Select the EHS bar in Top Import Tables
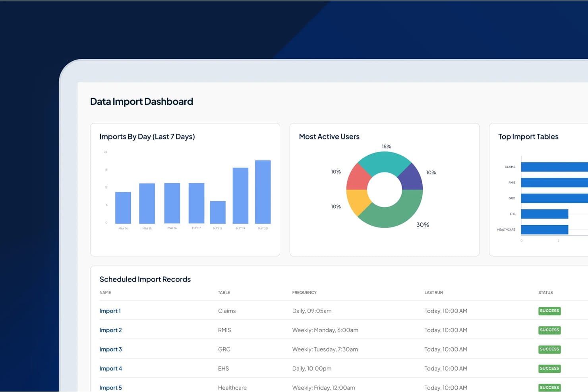 tap(545, 214)
